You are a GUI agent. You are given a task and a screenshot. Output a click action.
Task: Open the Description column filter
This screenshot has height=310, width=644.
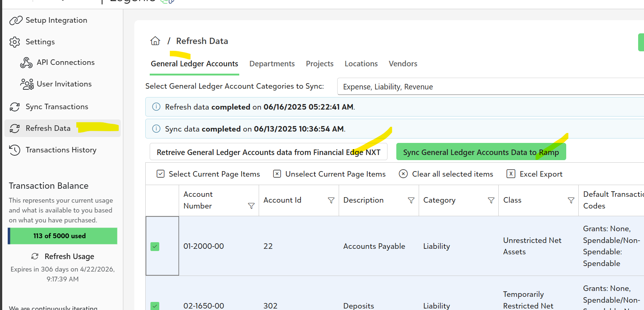(411, 200)
